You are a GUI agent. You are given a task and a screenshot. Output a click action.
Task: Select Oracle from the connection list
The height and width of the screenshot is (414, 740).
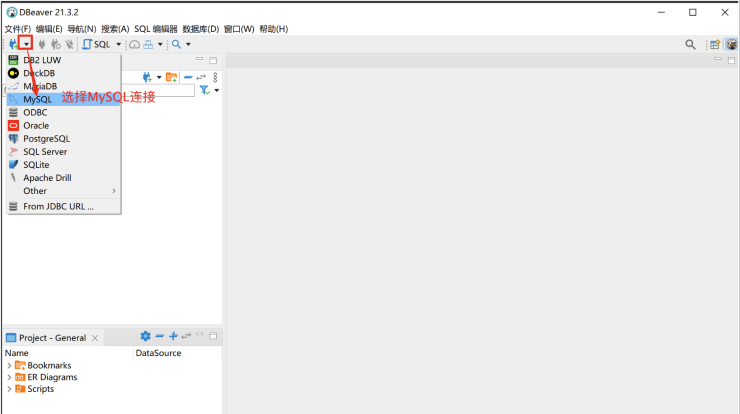[x=64, y=126]
